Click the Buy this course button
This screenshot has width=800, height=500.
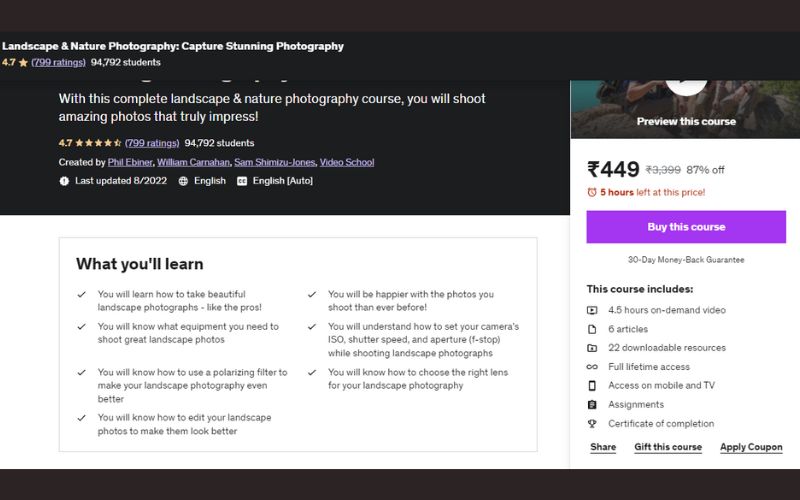click(686, 227)
